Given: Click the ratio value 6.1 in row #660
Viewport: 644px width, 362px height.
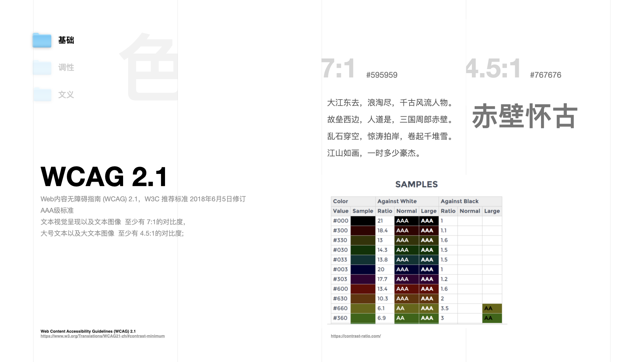Looking at the screenshot, I should [381, 308].
